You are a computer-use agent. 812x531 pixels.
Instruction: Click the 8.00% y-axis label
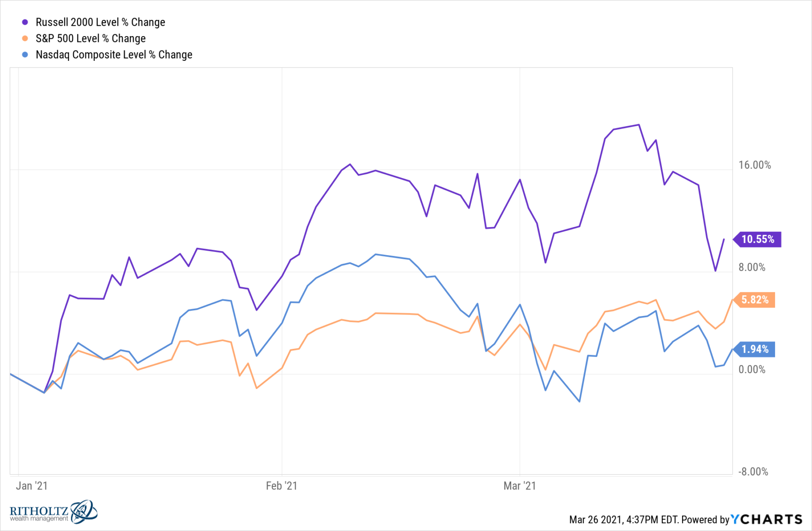752,267
